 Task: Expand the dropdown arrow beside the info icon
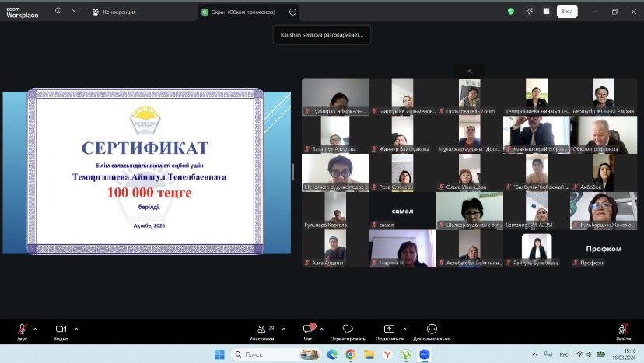(74, 12)
